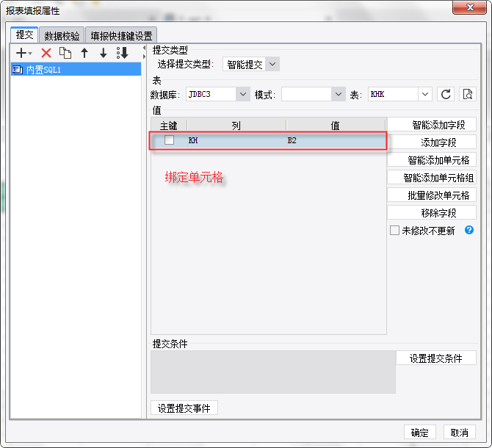Copy the selected submit item
492x448 pixels.
click(x=65, y=53)
